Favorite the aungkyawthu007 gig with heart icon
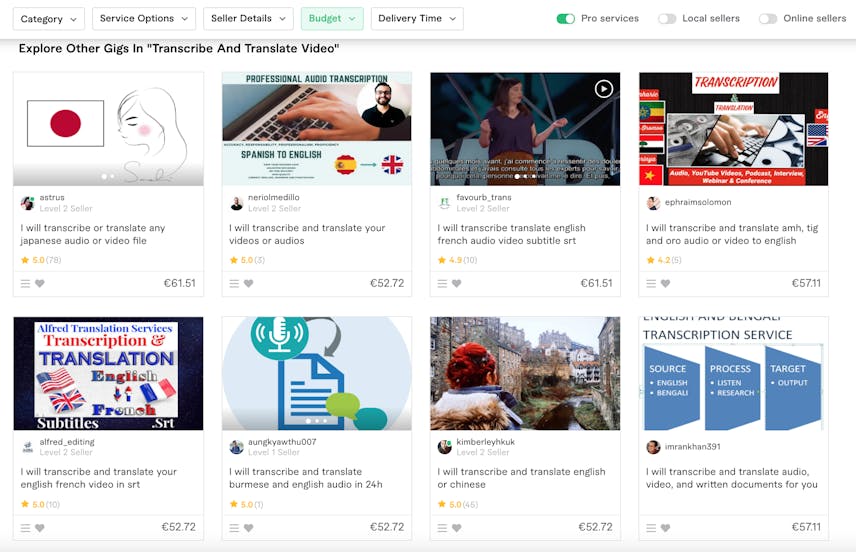 248,527
